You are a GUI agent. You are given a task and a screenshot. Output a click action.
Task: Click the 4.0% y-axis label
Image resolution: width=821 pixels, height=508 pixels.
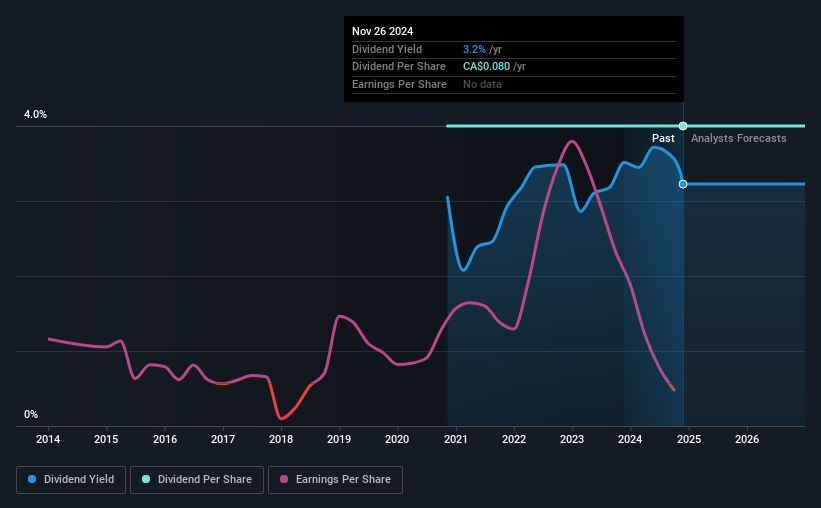pyautogui.click(x=36, y=115)
